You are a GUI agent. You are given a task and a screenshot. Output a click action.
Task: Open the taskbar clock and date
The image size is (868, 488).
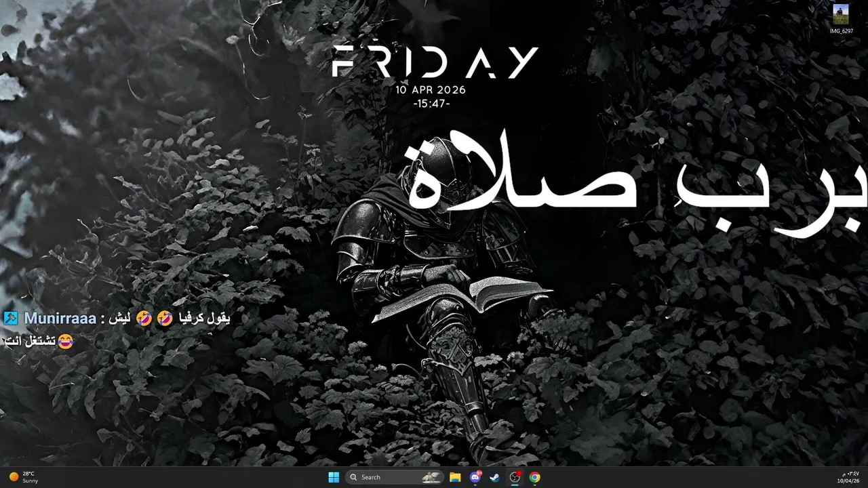click(848, 477)
